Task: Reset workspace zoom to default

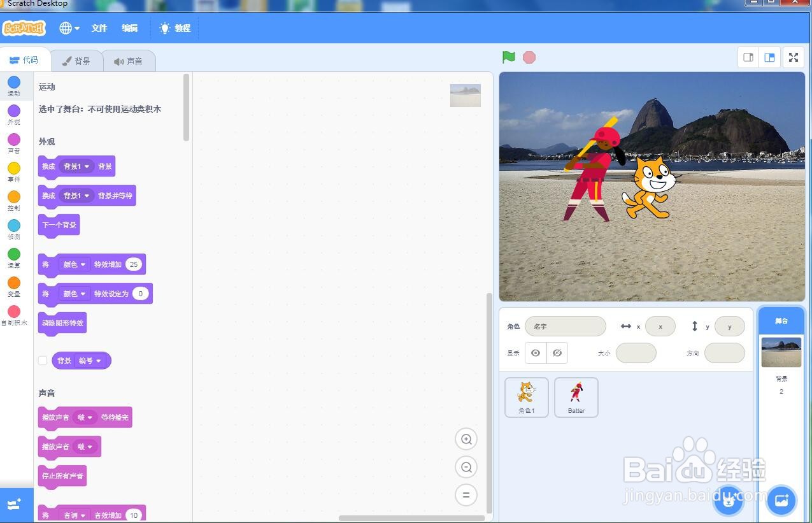Action: coord(466,495)
